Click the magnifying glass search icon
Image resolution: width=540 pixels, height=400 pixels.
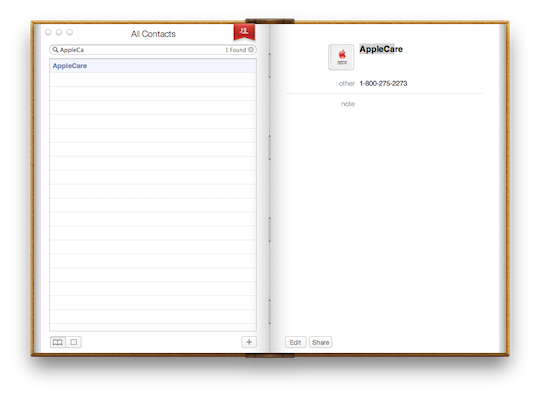(55, 50)
